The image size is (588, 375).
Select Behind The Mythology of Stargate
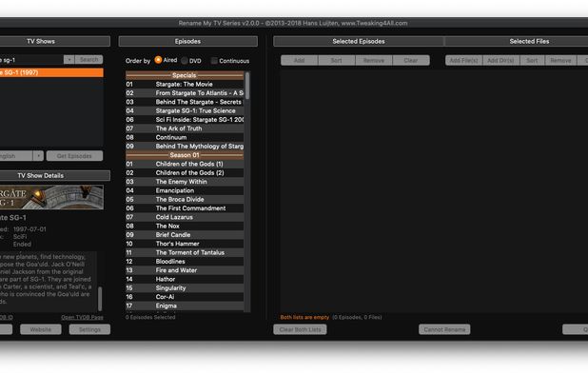tap(185, 147)
